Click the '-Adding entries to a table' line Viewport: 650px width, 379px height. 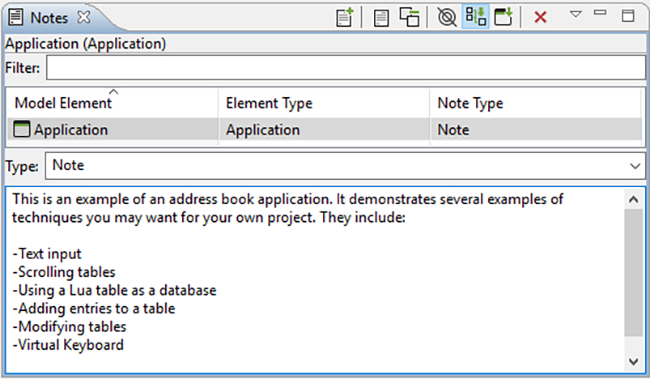pos(94,309)
